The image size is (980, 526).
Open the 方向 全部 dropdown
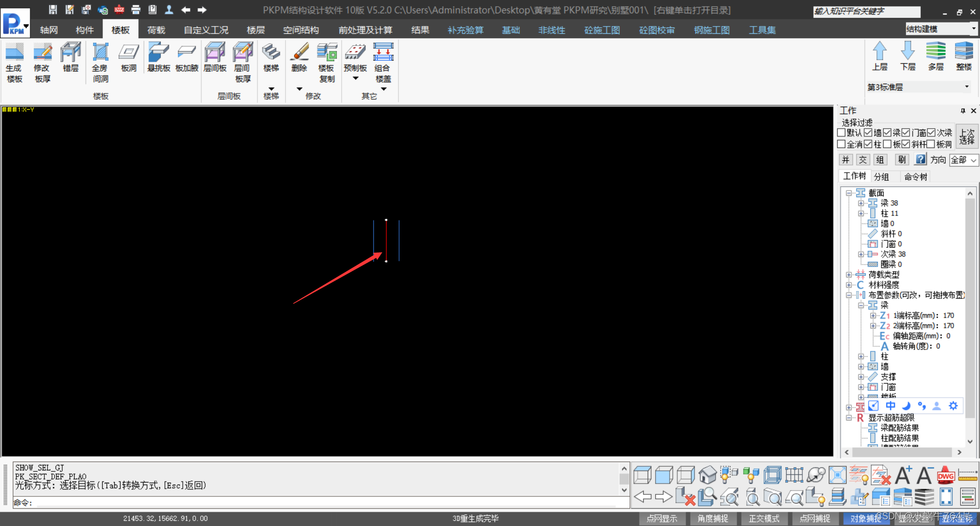pos(964,160)
